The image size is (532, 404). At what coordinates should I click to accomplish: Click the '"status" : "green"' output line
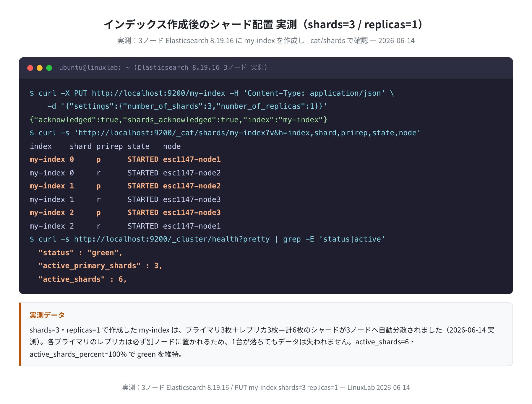80,253
